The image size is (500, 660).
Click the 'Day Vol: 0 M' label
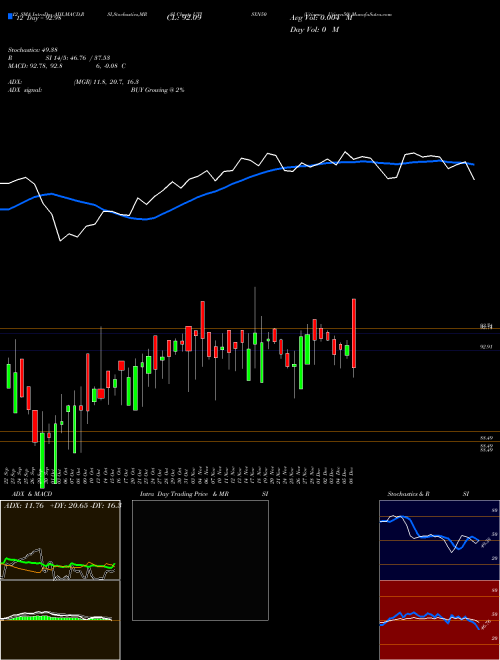click(314, 30)
